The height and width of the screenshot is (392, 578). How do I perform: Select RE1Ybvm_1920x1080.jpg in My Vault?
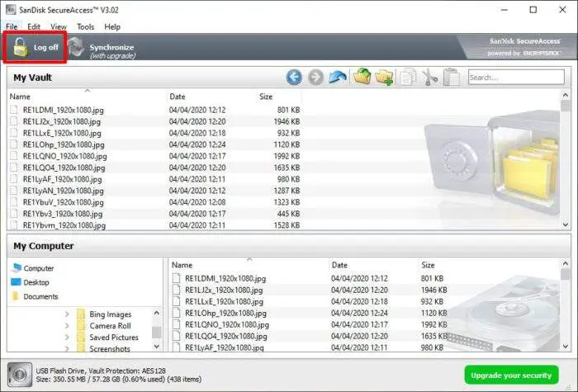pyautogui.click(x=64, y=225)
